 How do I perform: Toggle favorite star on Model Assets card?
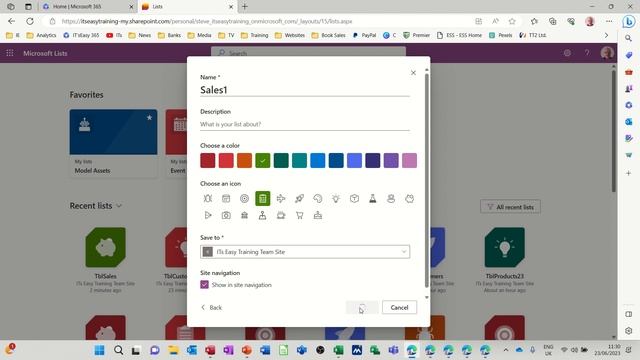149,118
